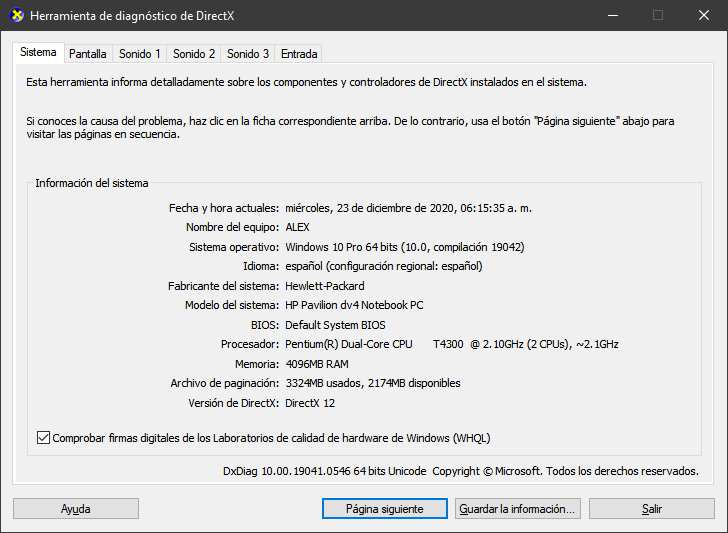Click the computer name value ALEX

(x=298, y=227)
